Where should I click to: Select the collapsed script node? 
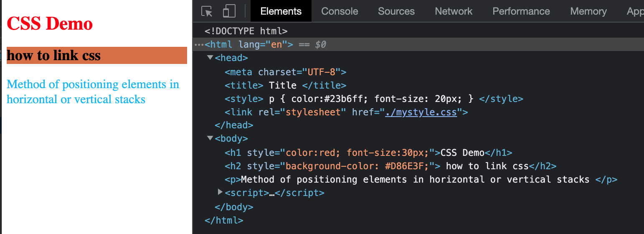(274, 193)
